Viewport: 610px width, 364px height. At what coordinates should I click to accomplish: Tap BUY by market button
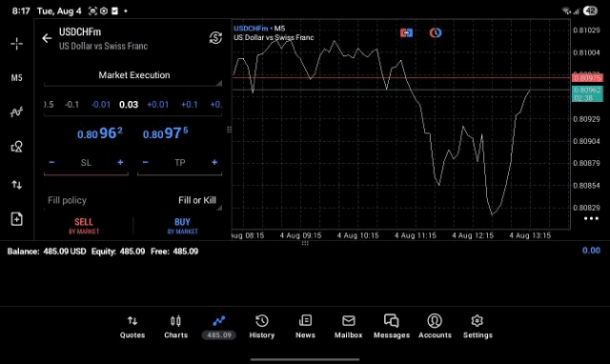[182, 226]
